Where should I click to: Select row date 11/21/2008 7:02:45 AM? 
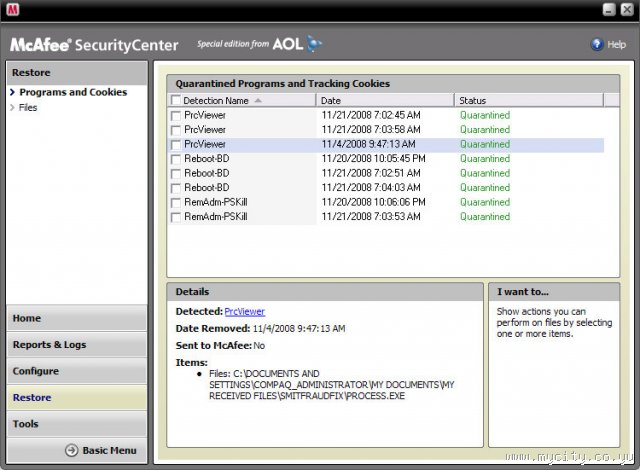click(371, 115)
